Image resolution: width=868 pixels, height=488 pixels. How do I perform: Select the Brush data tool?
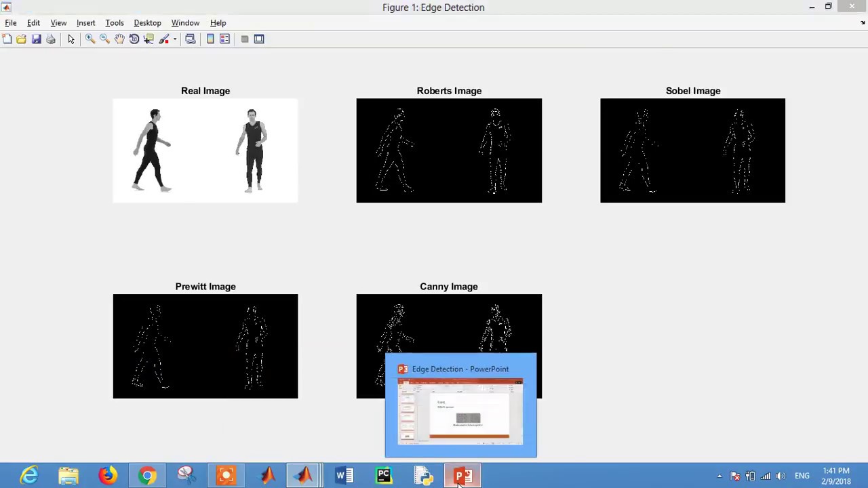click(x=163, y=39)
